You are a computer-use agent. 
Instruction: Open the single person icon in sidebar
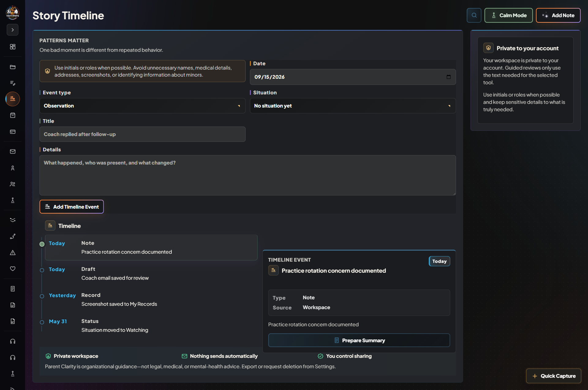click(x=13, y=168)
